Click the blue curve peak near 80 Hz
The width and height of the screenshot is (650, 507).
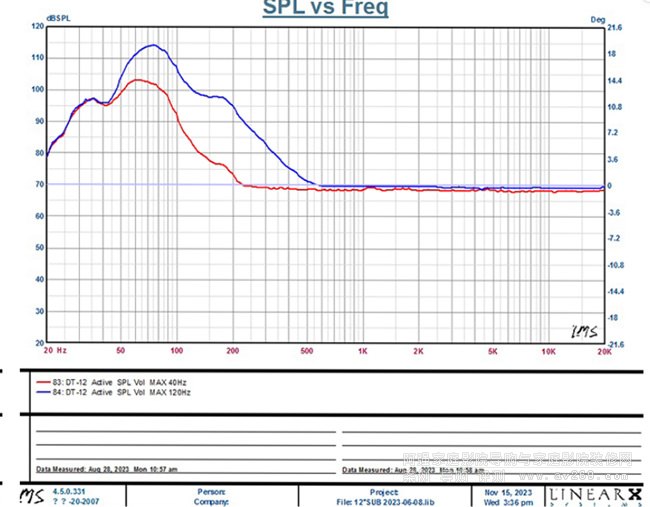[x=152, y=45]
